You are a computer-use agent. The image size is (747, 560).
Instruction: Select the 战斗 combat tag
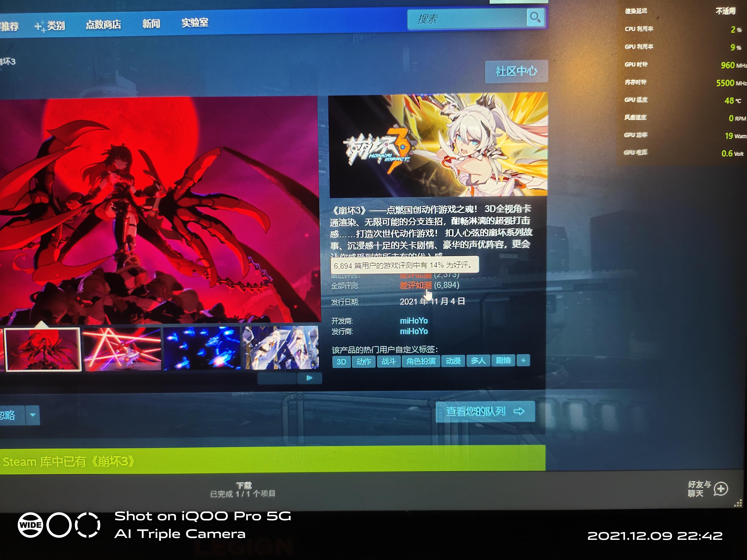click(388, 361)
